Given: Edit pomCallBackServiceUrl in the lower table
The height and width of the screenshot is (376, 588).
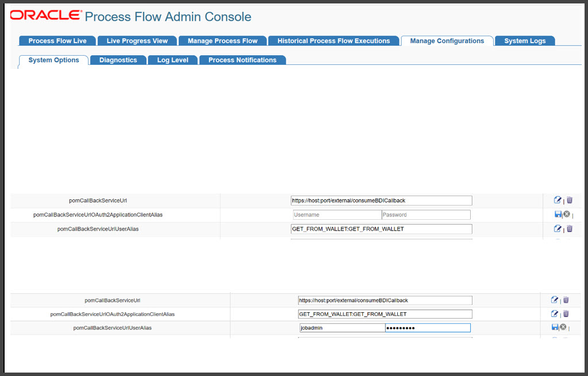Looking at the screenshot, I should pos(554,300).
